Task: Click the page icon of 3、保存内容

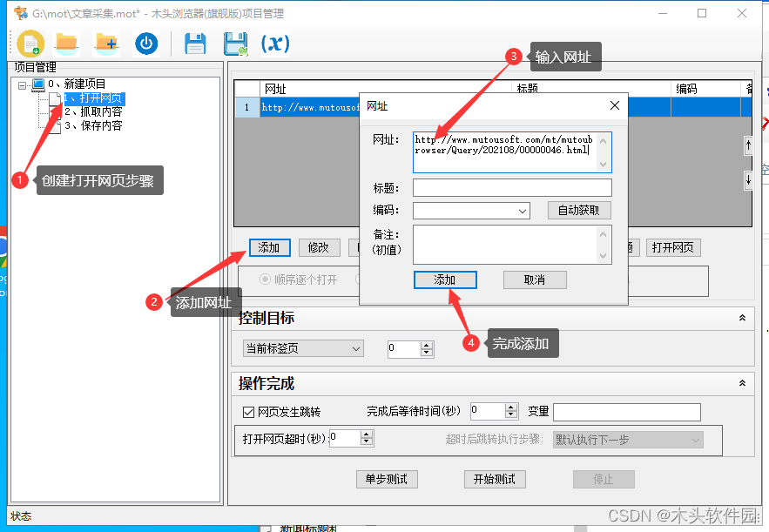Action: pos(56,126)
